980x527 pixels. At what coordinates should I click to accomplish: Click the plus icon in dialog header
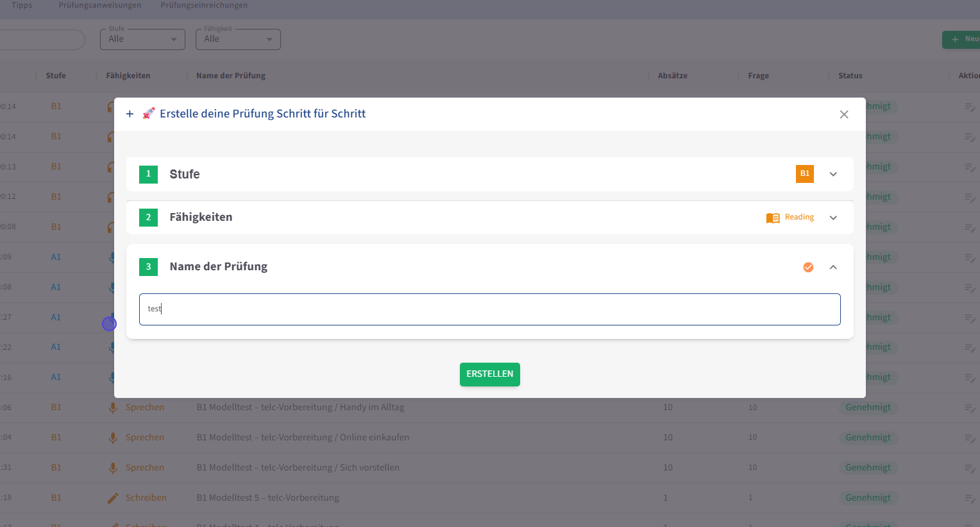[x=130, y=114]
